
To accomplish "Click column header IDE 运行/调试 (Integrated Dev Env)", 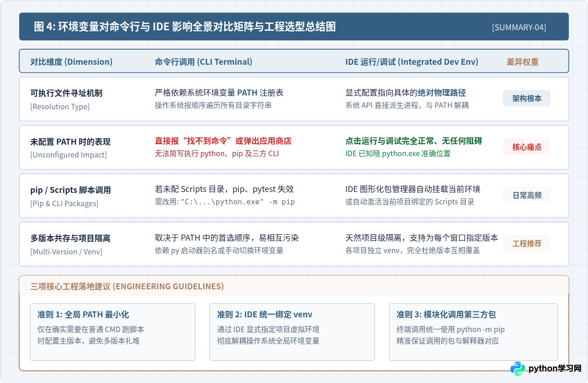I will [412, 62].
